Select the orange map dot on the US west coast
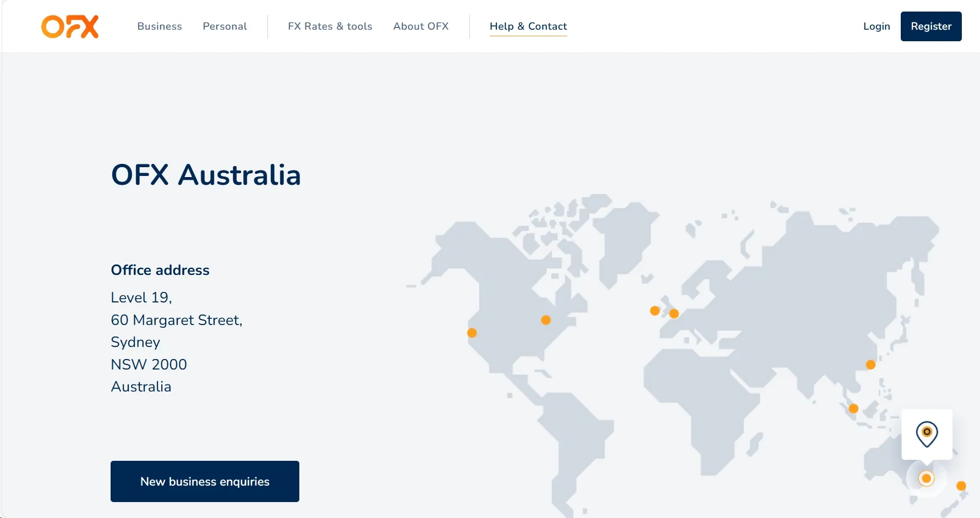This screenshot has width=980, height=518. tap(472, 333)
